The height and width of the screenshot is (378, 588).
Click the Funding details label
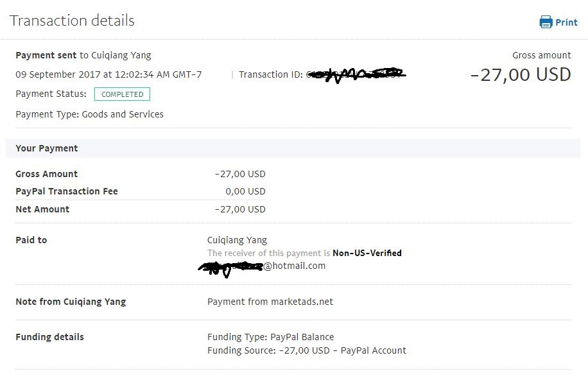[49, 337]
